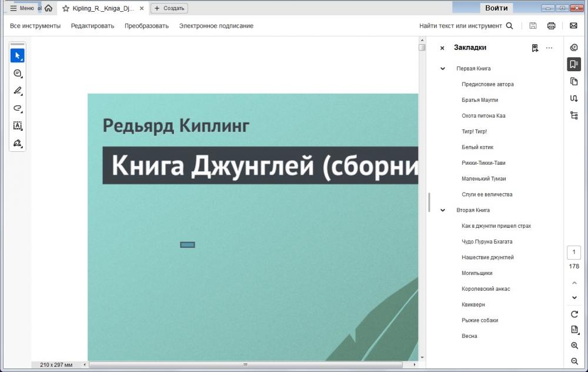
Task: Collapse the Вторая Книга bookmark group
Action: coord(443,210)
